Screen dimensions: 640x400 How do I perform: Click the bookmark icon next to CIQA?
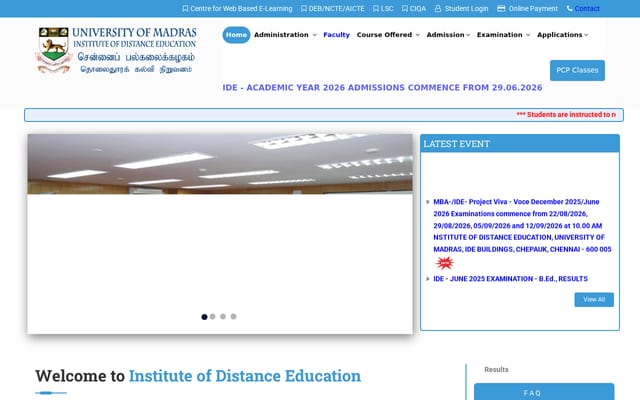[404, 9]
